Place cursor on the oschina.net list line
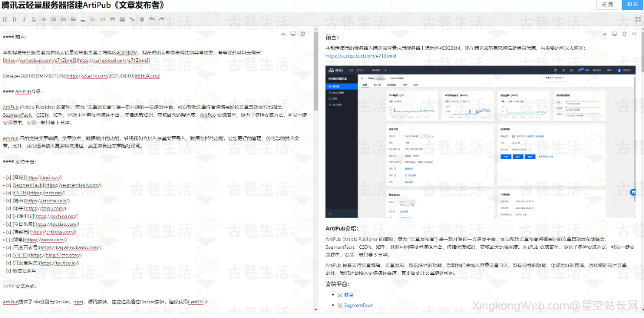 40,216
